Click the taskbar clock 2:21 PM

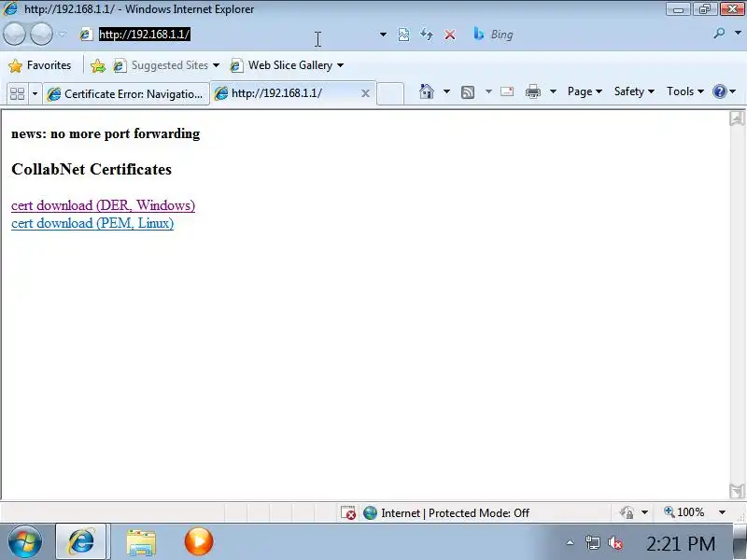pos(681,543)
